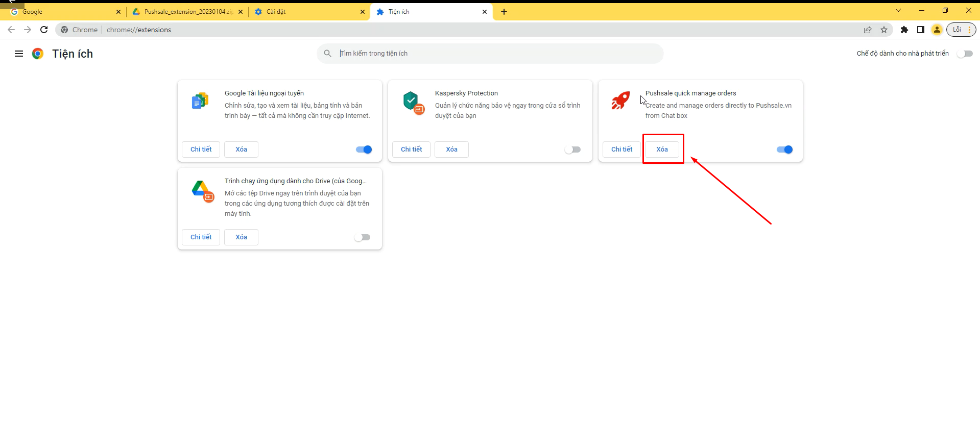Click the Extensions puzzle piece icon
The width and height of the screenshot is (980, 423).
(x=904, y=30)
